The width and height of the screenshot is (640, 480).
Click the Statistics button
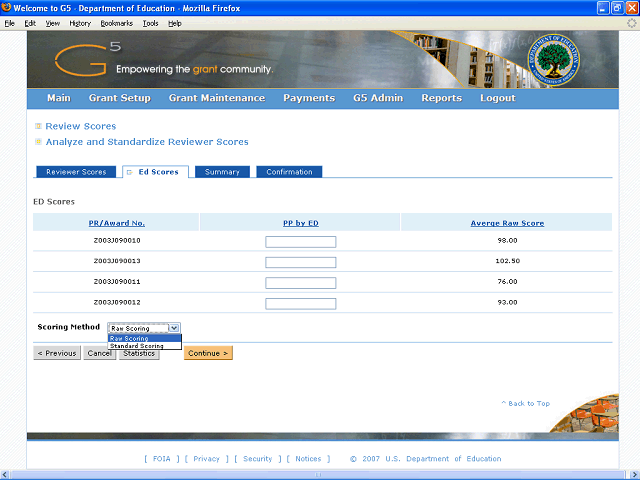click(x=139, y=353)
